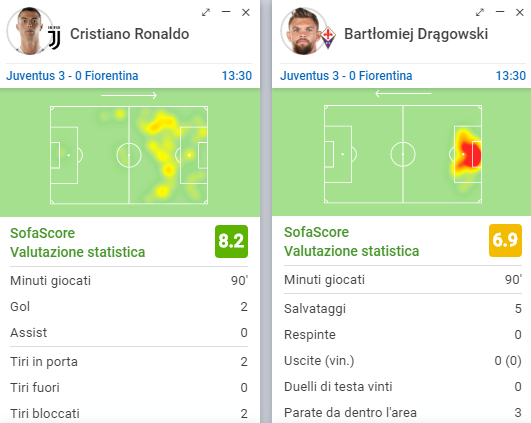The image size is (531, 423).
Task: Expand the Cristiano Ronaldo panel with the arrows icon
Action: (x=206, y=13)
